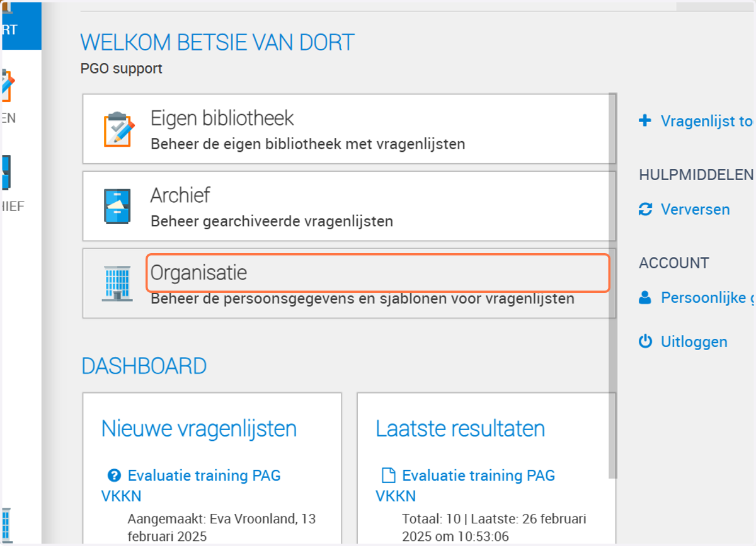Click the WELKOM BETSIE VAN DORT heading

217,43
